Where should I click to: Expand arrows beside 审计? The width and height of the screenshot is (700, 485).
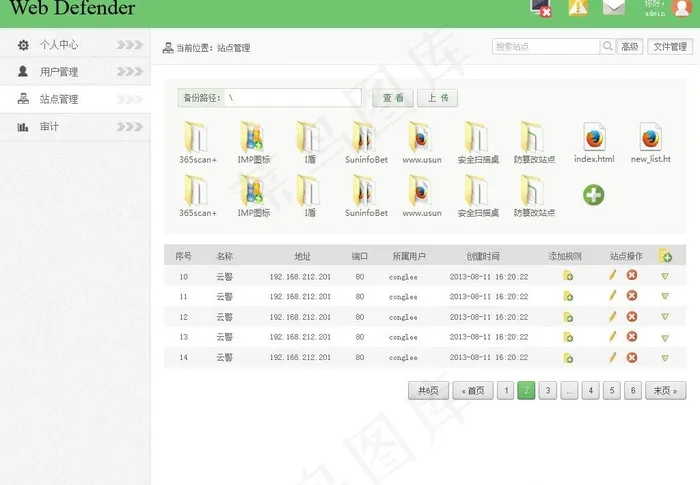(x=130, y=127)
